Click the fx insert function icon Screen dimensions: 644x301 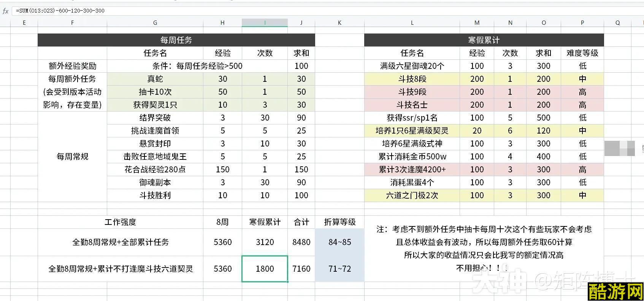pos(5,11)
